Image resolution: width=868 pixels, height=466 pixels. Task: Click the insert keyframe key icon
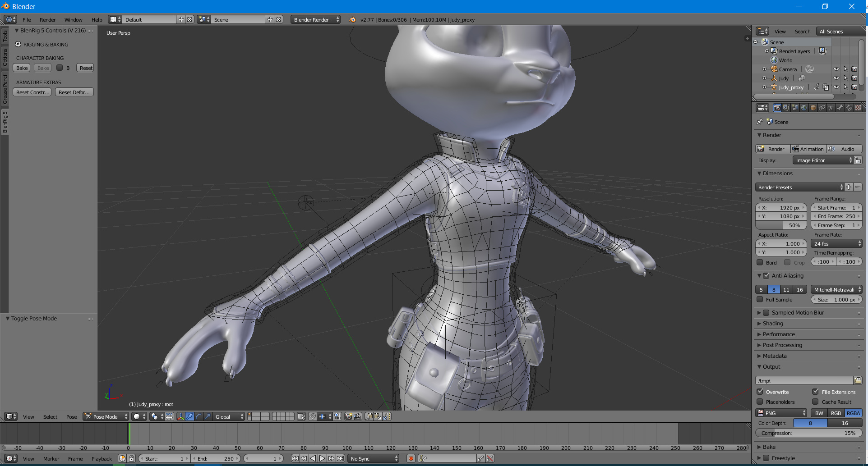click(x=481, y=458)
